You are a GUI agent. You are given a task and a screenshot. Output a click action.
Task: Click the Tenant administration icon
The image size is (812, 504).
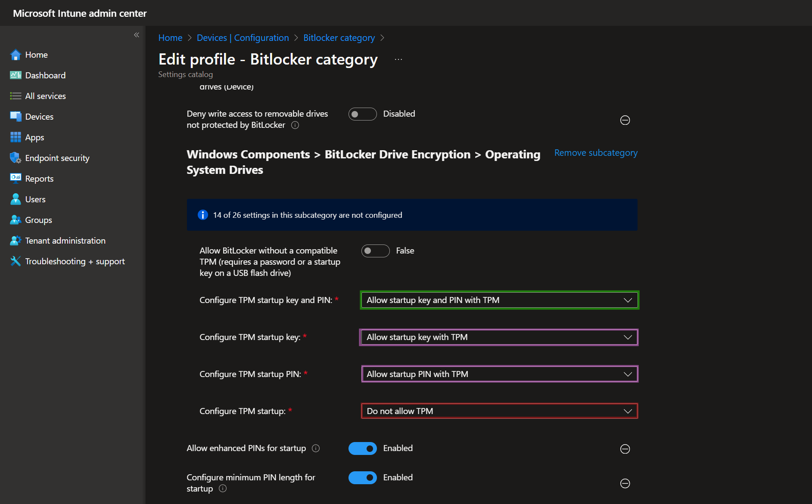pyautogui.click(x=16, y=241)
